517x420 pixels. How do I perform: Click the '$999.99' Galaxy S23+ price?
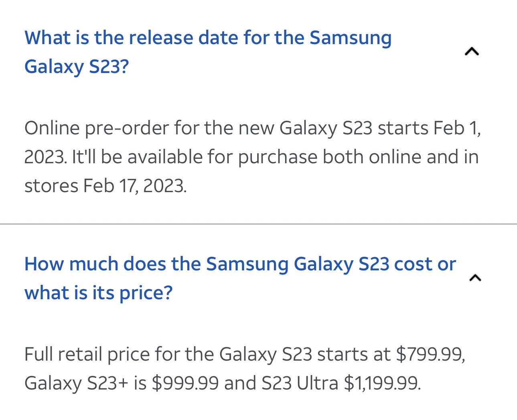pos(185,383)
